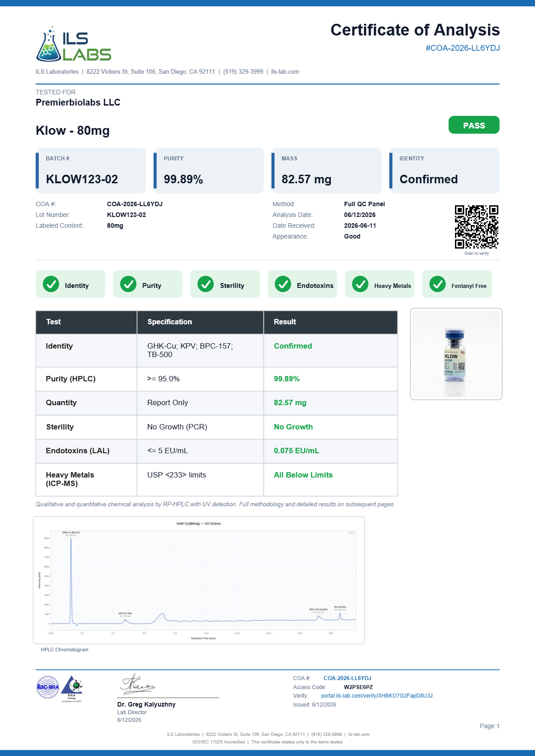Viewport: 535px width, 756px height.
Task: Click the 'GHK-Cu; KPV; BPC-157; TB-500' specification
Action: tap(190, 350)
